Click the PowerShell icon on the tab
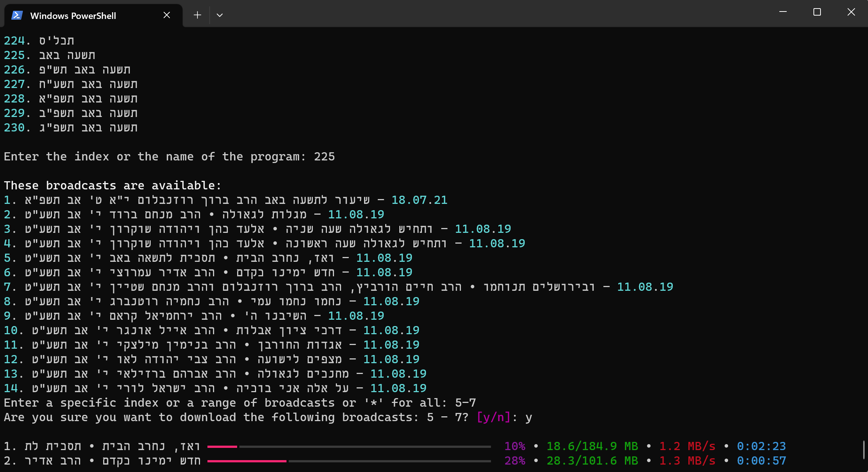 click(x=16, y=15)
